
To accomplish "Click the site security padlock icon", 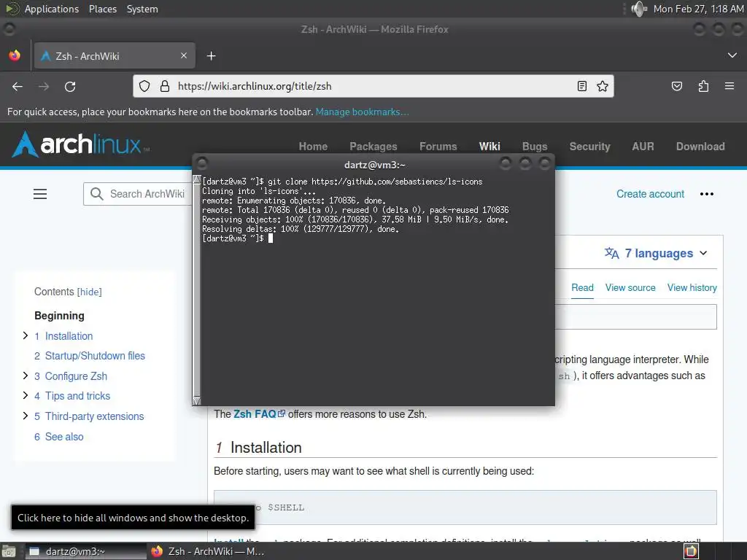I will (165, 86).
